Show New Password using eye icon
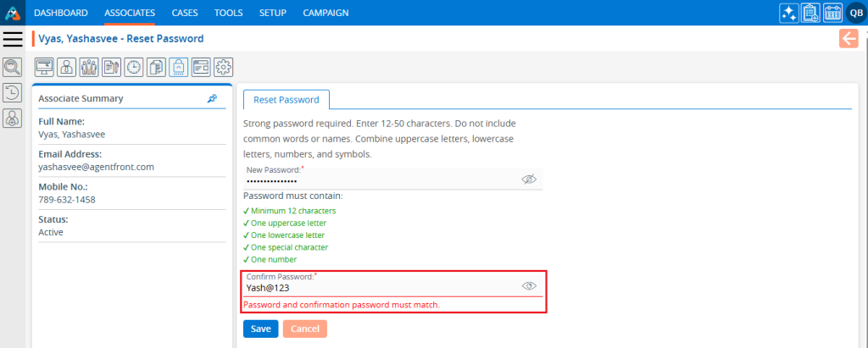 coord(530,180)
